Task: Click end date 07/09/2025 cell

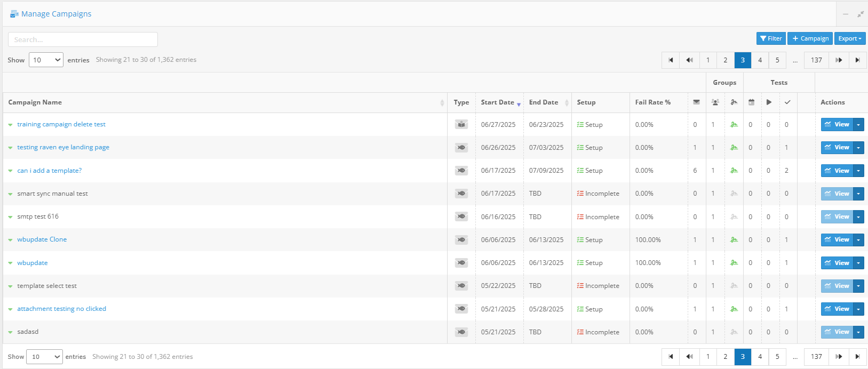Action: click(546, 171)
